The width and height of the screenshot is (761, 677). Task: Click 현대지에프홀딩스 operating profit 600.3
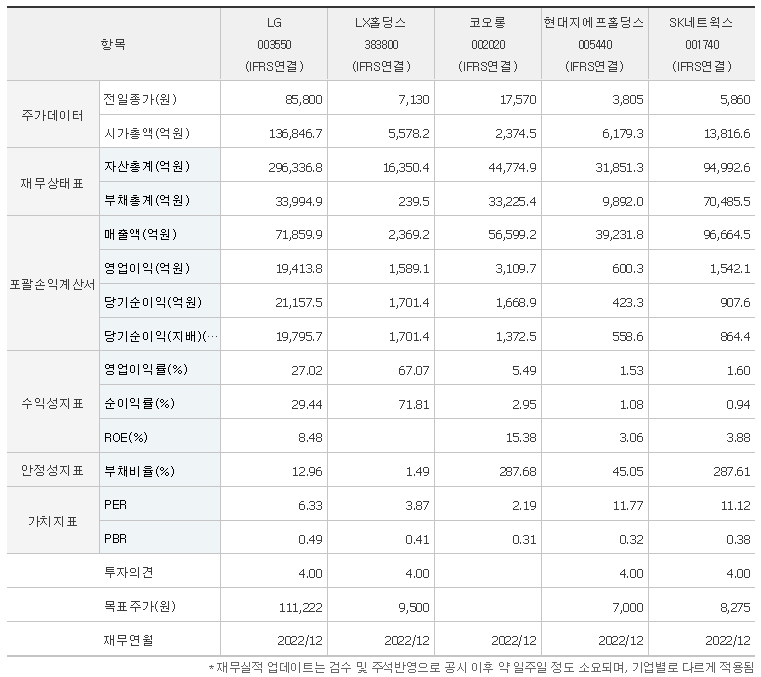coord(628,268)
